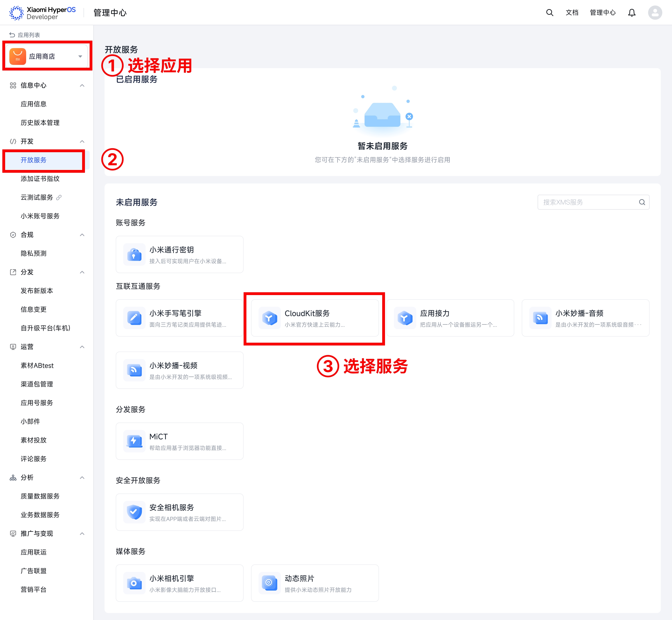Click the Xiaomi HyperOS Developer logo
The width and height of the screenshot is (672, 620).
click(x=42, y=13)
